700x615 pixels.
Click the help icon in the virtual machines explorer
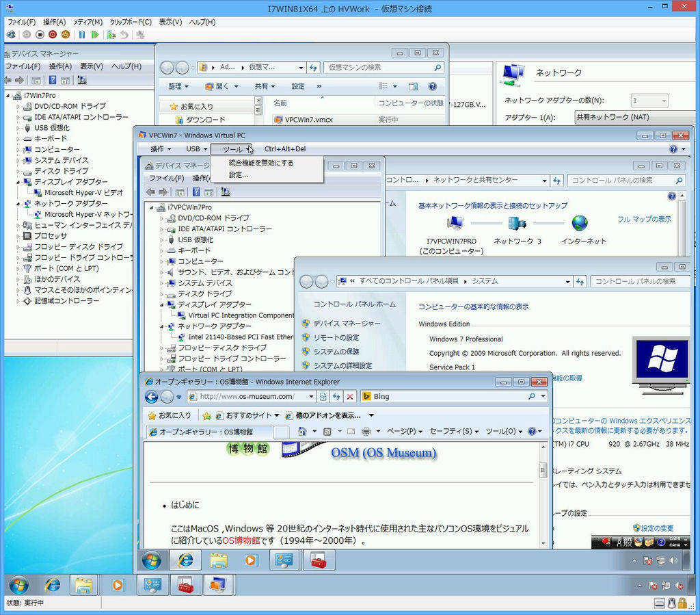point(432,86)
